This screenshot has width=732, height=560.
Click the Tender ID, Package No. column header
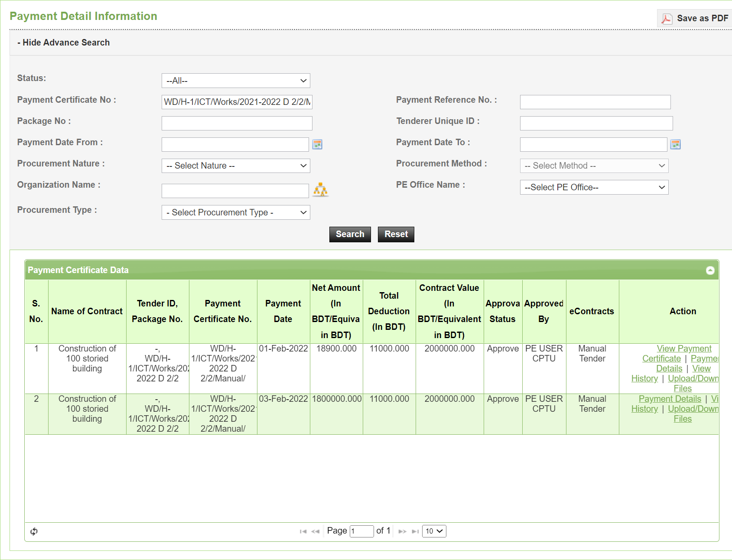(x=157, y=311)
